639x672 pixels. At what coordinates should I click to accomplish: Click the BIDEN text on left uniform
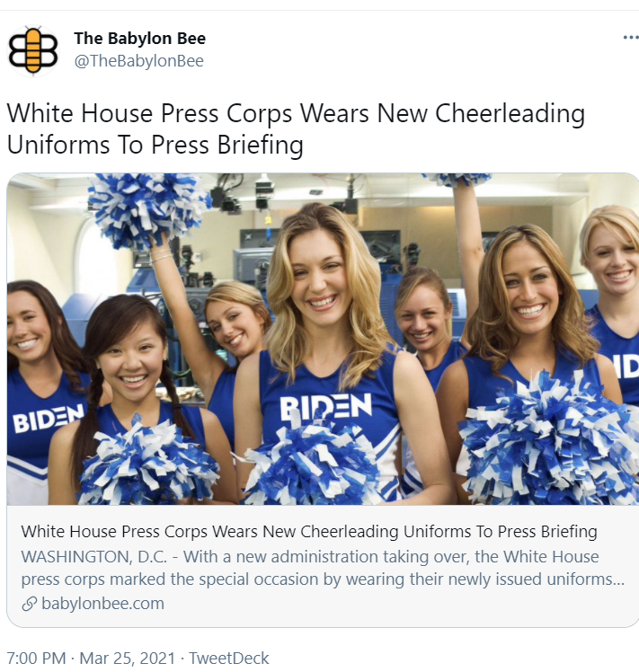coord(48,418)
